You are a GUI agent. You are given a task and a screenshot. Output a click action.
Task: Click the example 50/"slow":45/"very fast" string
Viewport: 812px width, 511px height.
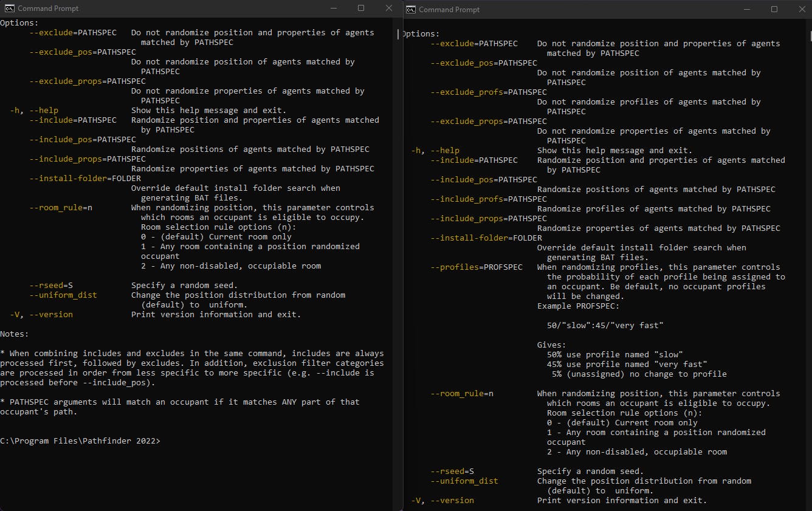pos(605,325)
